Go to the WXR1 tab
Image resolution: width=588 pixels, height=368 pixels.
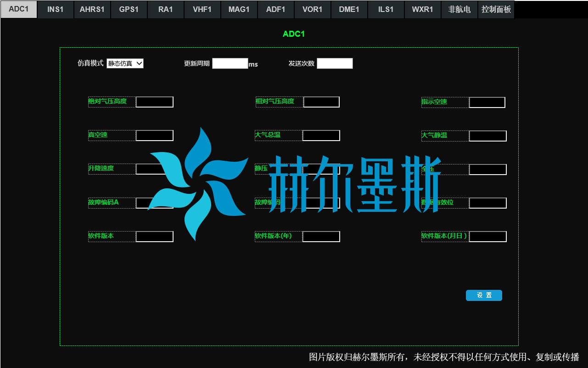coord(423,9)
